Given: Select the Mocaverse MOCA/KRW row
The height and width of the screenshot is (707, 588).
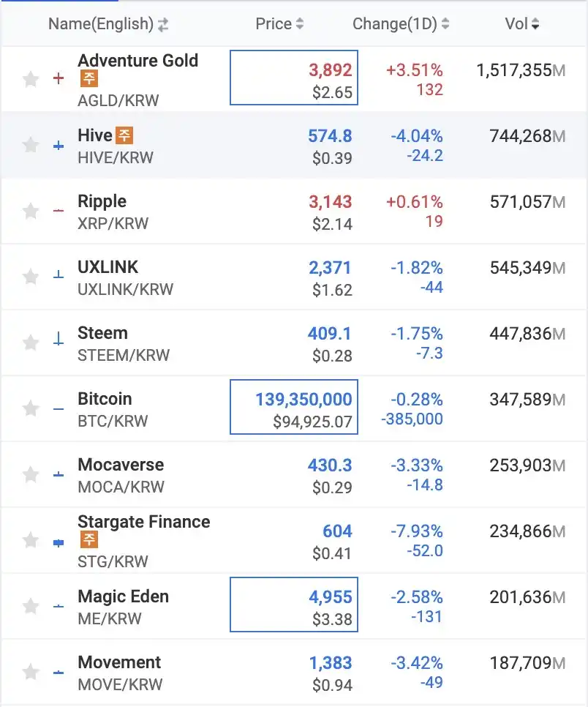Looking at the screenshot, I should (294, 474).
